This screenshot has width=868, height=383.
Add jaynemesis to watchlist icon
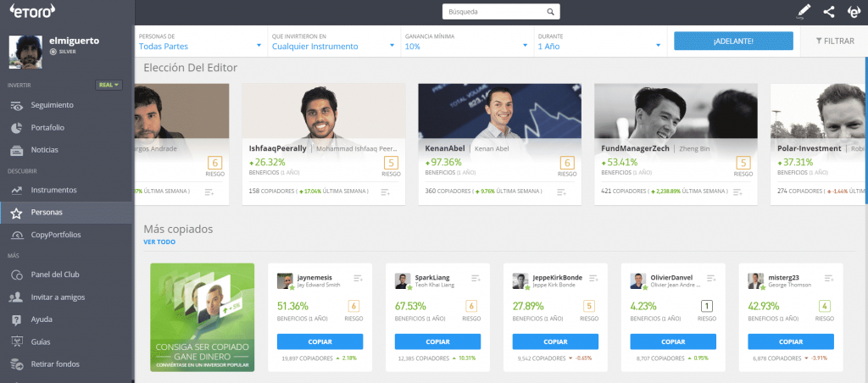pos(359,279)
